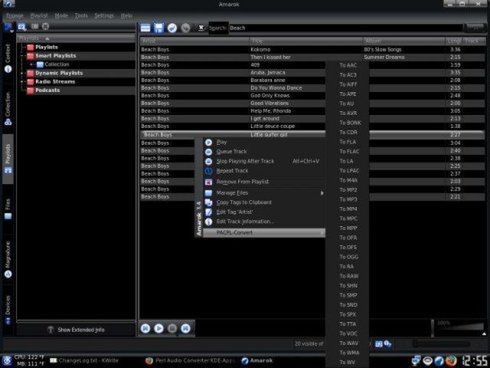Clear the search filter with the X icon
The height and width of the screenshot is (368, 490).
pos(201,28)
